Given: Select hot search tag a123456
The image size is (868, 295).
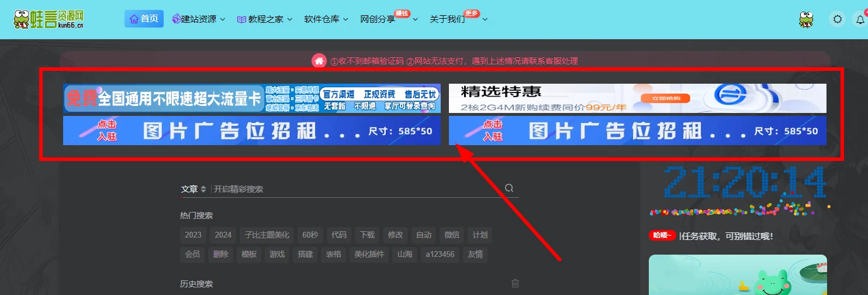Looking at the screenshot, I should coord(441,255).
